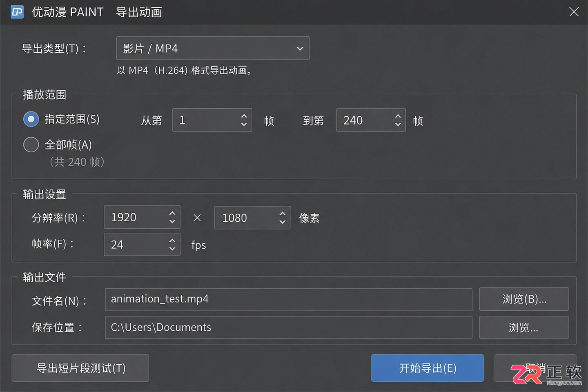Screen dimensions: 588x392
Task: Click the 保存位置 label
Action: click(57, 327)
